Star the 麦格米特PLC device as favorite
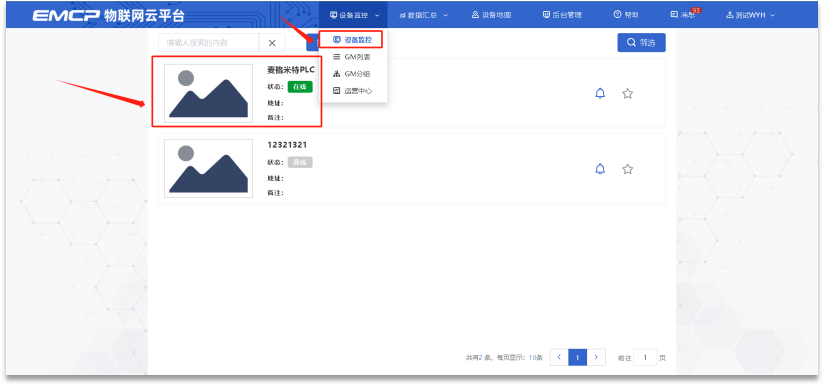The width and height of the screenshot is (824, 386). (x=627, y=93)
